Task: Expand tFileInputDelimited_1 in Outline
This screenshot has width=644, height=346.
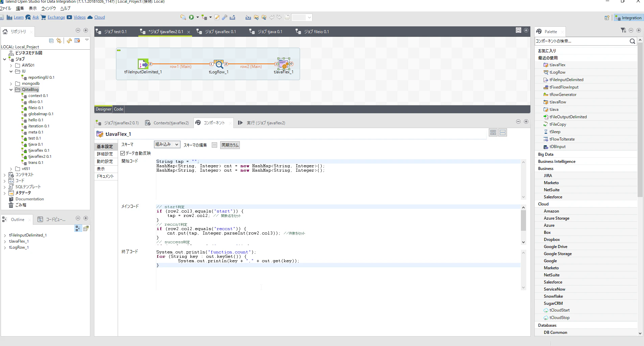Action: pyautogui.click(x=5, y=235)
